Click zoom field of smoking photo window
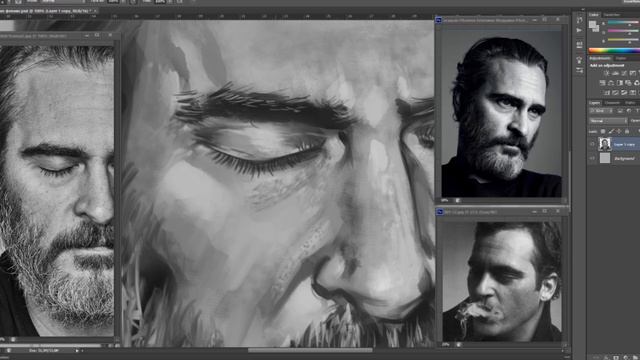The height and width of the screenshot is (360, 640). click(446, 344)
